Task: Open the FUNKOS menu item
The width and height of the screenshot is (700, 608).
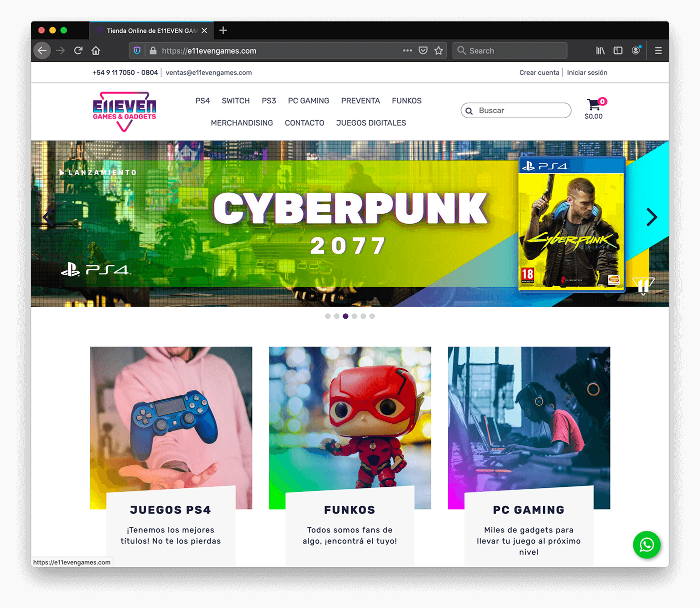Action: coord(406,101)
